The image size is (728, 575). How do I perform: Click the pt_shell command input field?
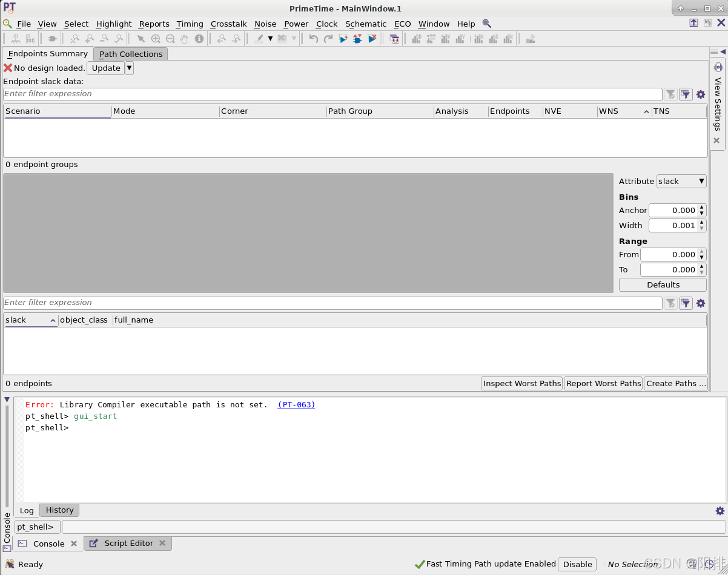[394, 527]
